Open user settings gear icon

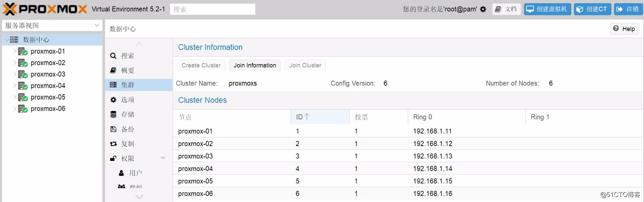tap(483, 9)
